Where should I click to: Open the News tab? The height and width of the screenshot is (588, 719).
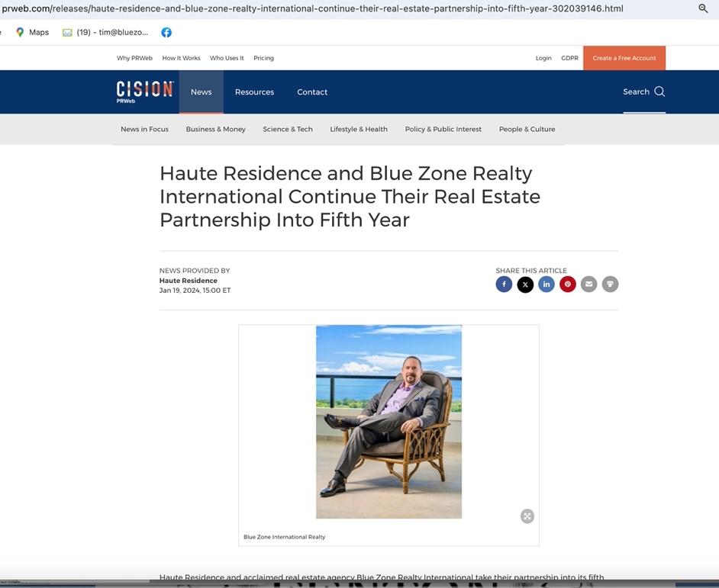pyautogui.click(x=202, y=92)
